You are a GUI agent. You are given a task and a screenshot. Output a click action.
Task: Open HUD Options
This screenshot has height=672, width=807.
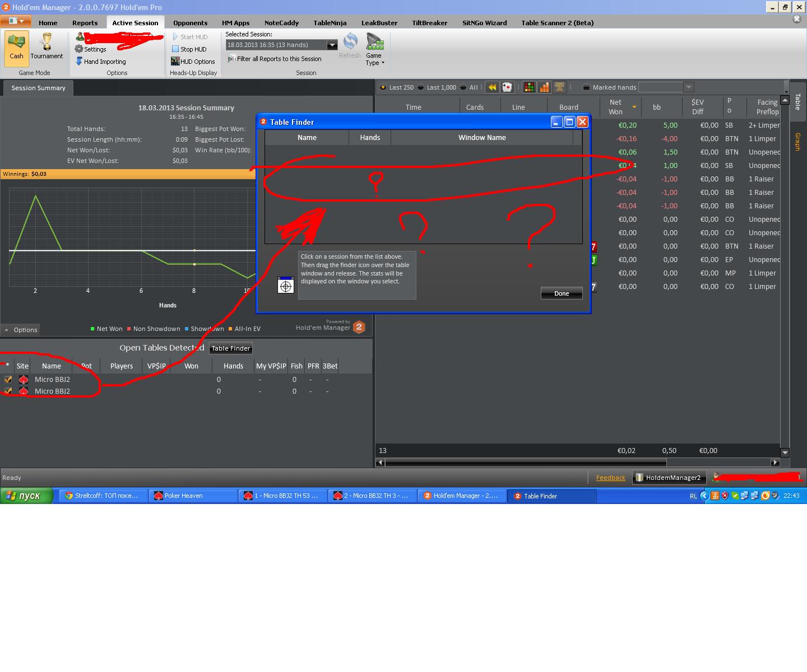tap(193, 62)
